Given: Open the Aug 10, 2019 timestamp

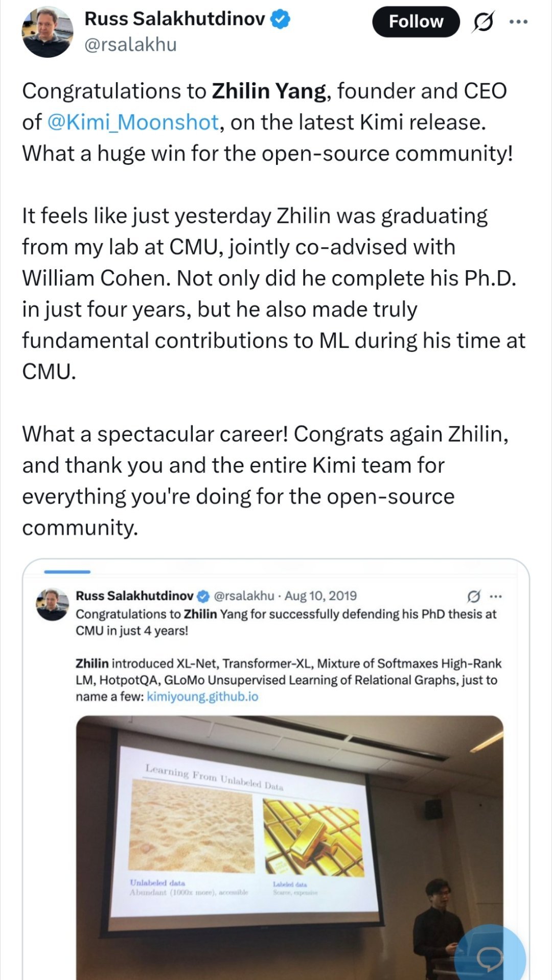Looking at the screenshot, I should [320, 596].
